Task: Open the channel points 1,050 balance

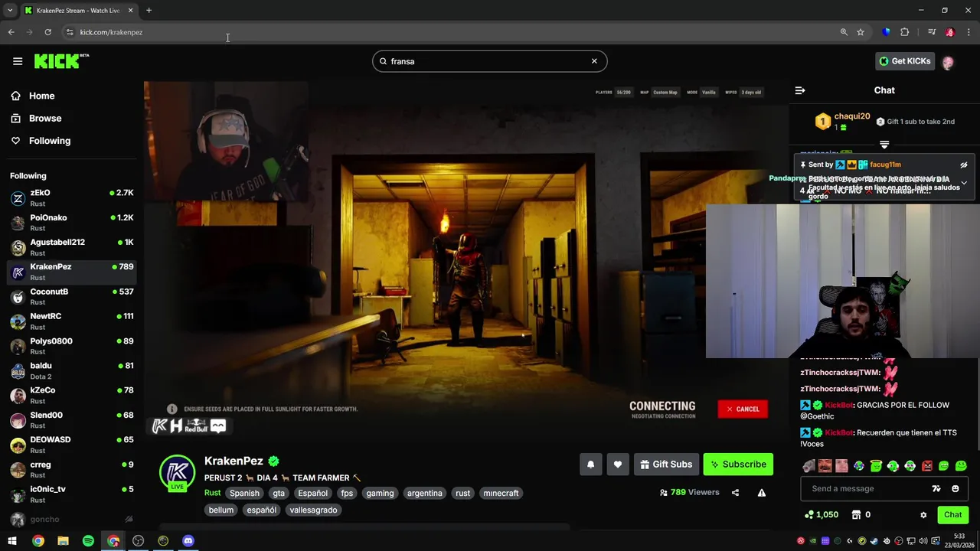Action: point(821,515)
